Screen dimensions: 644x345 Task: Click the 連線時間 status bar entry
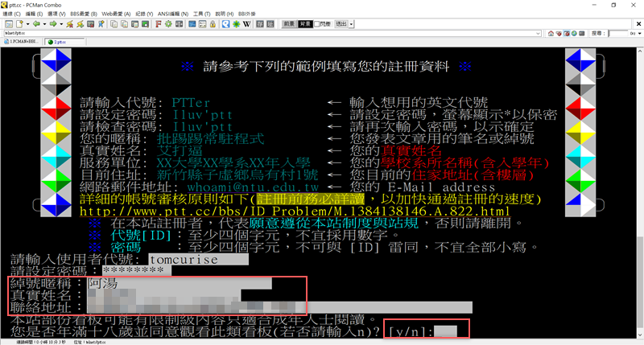click(x=41, y=342)
